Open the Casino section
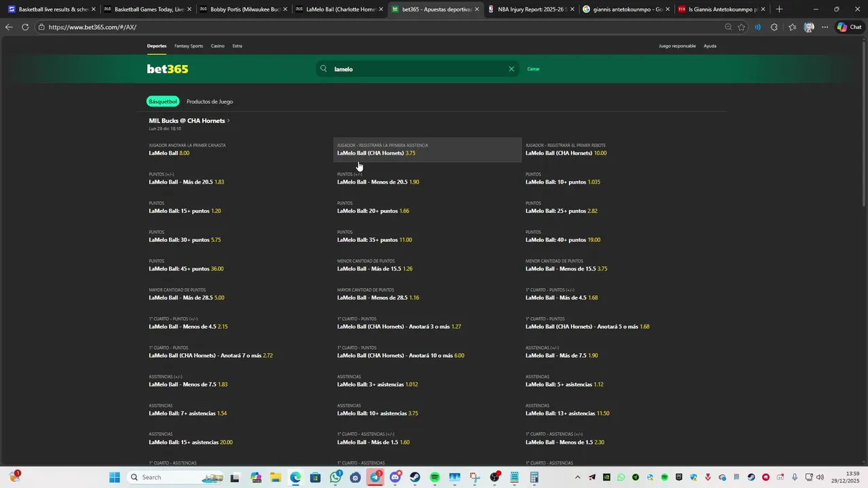 218,46
